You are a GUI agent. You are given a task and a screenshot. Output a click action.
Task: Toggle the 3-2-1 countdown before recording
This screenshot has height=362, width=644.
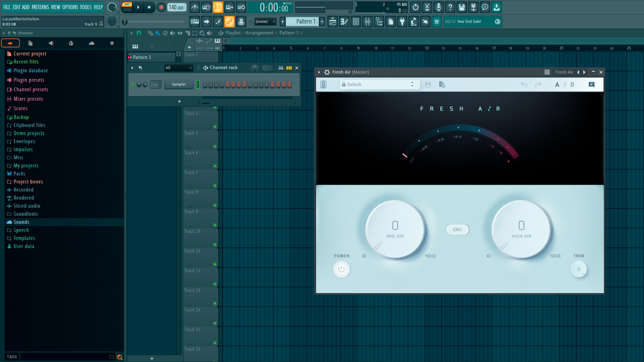[x=217, y=7]
